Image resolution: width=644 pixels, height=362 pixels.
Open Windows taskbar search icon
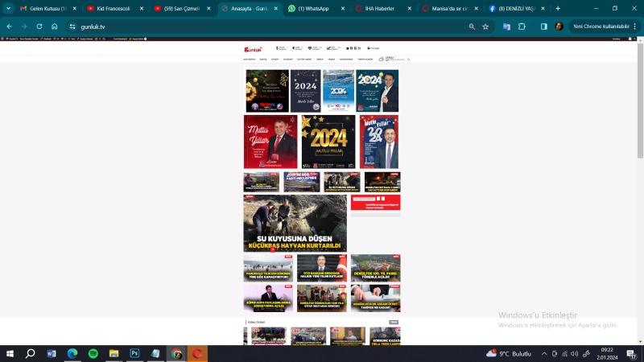30,353
